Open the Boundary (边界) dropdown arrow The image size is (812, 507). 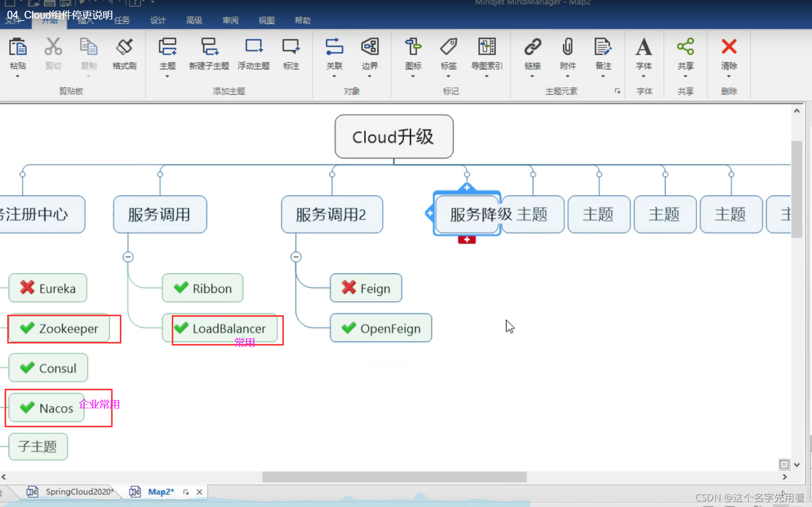pos(370,77)
